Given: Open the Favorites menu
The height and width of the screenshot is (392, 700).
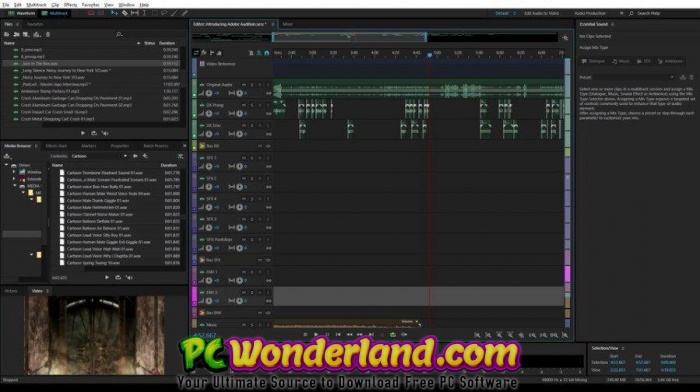Looking at the screenshot, I should click(91, 4).
